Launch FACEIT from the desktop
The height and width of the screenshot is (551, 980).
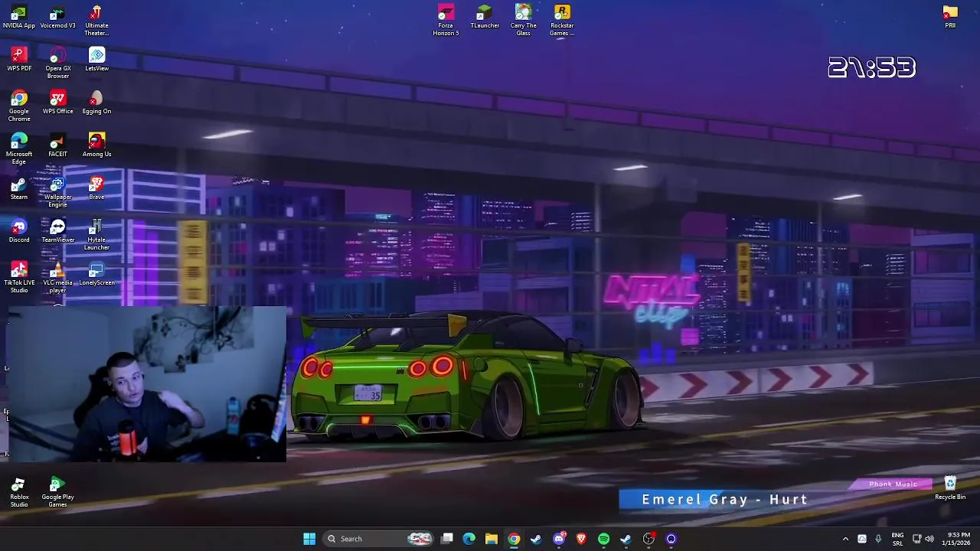pos(57,145)
